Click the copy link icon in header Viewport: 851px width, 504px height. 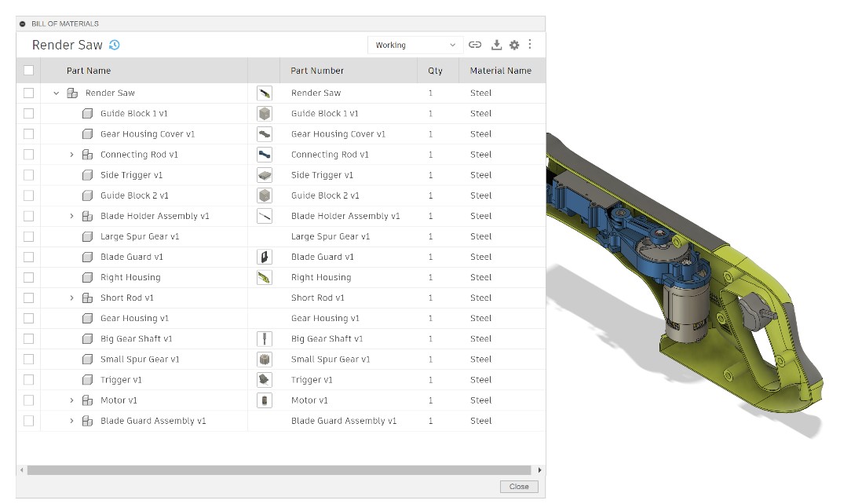[x=475, y=46]
